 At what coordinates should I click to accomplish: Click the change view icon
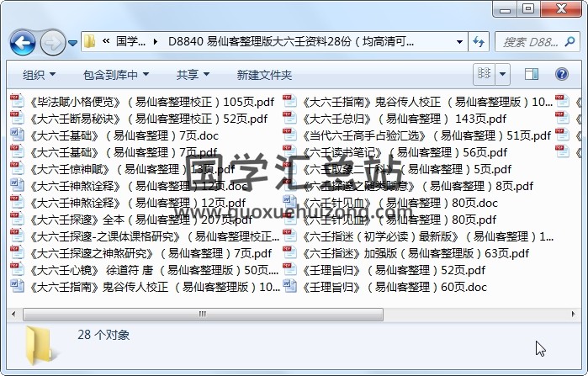[485, 74]
